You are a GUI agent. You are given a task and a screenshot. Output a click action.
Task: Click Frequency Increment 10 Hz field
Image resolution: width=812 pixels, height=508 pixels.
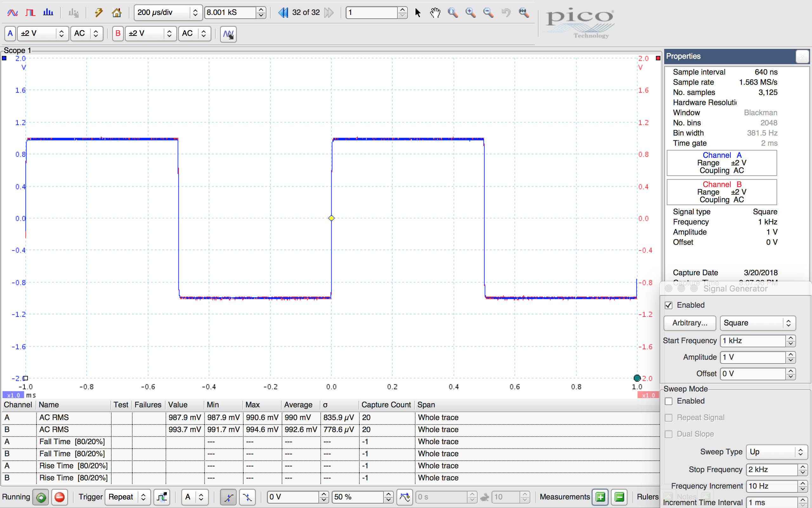771,486
